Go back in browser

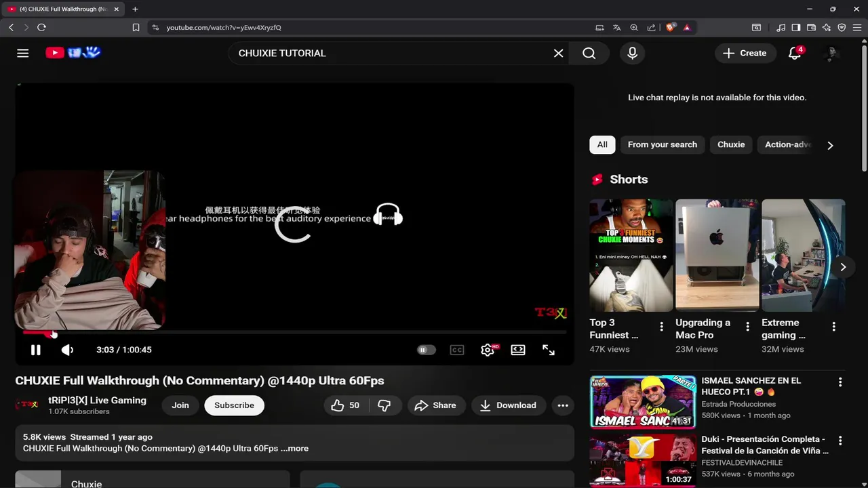click(11, 27)
